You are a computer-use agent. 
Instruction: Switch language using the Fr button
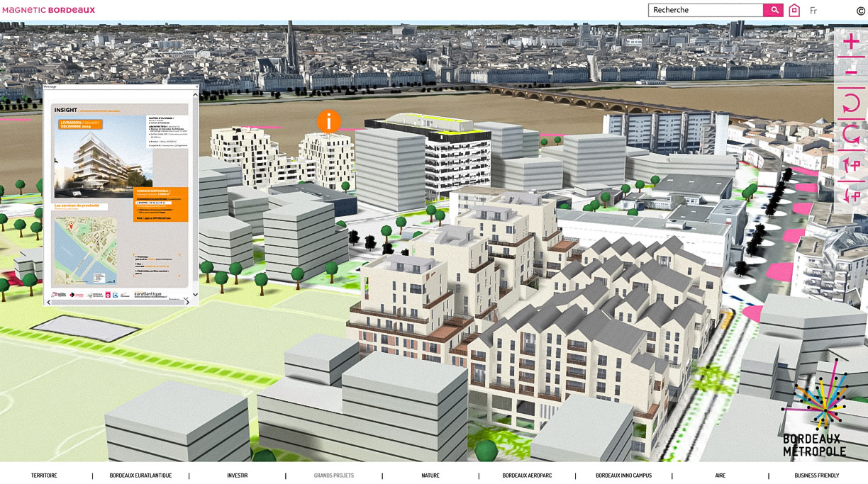pyautogui.click(x=813, y=11)
